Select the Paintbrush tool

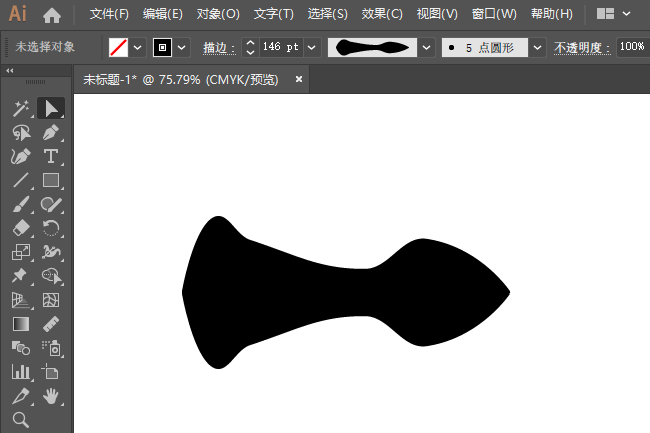(x=21, y=205)
